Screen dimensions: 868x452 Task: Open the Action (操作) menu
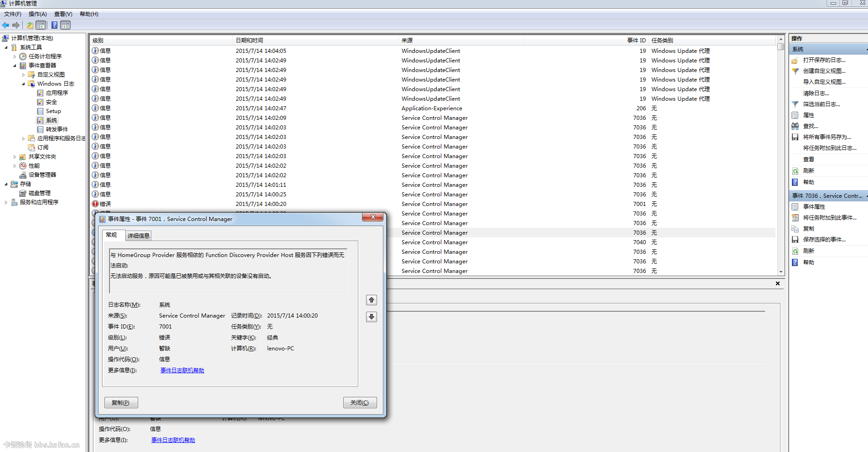38,14
